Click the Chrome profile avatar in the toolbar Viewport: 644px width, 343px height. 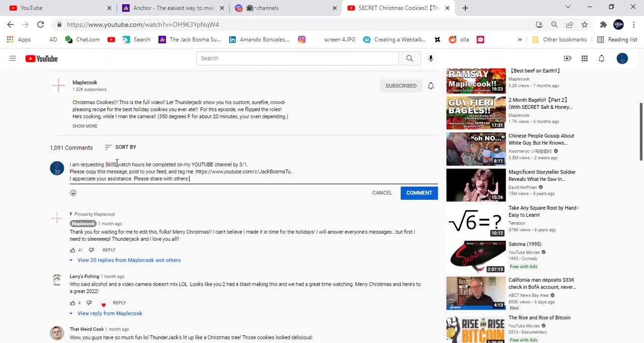pyautogui.click(x=619, y=24)
